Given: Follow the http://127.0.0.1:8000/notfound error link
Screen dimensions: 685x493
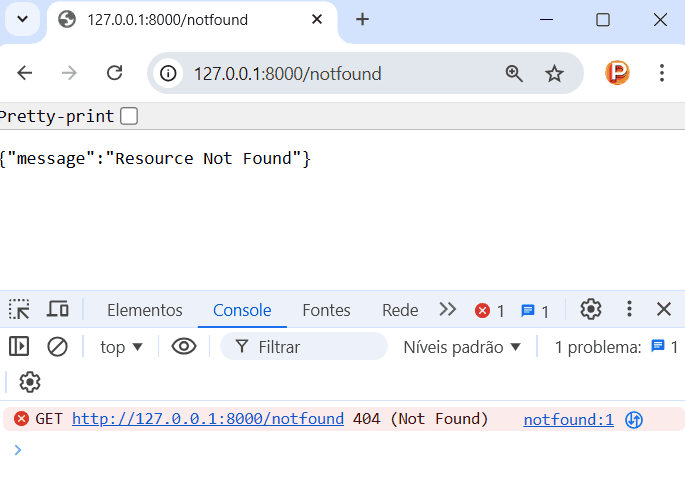Looking at the screenshot, I should point(208,419).
